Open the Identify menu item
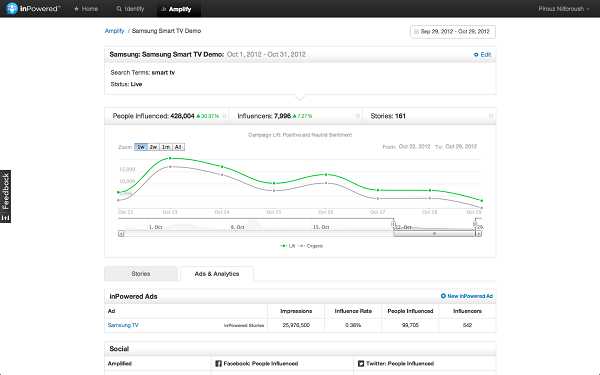 [x=130, y=9]
